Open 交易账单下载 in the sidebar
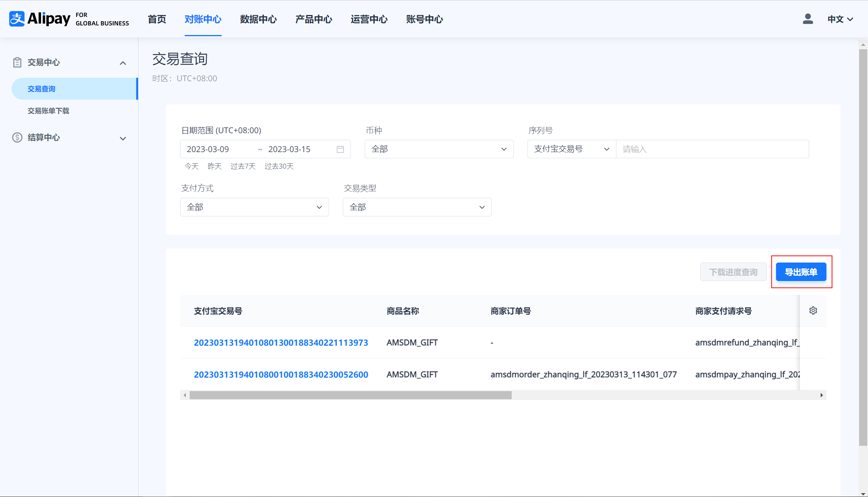 [x=48, y=111]
